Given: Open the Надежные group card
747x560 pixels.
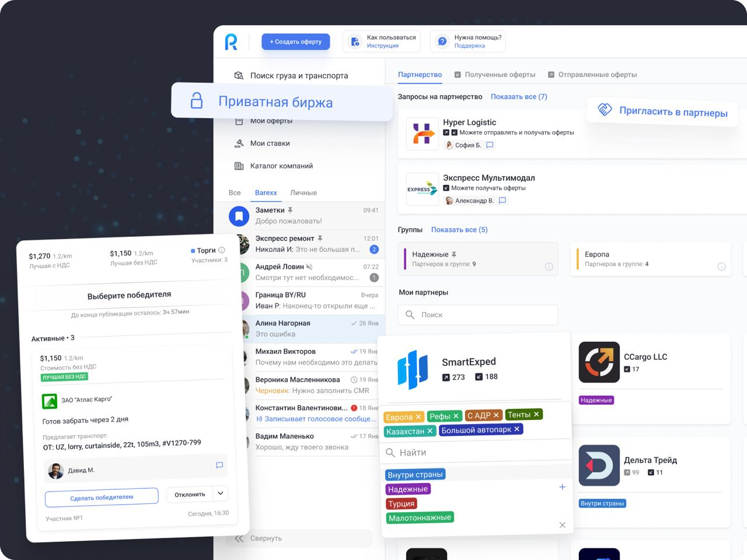Looking at the screenshot, I should [478, 259].
